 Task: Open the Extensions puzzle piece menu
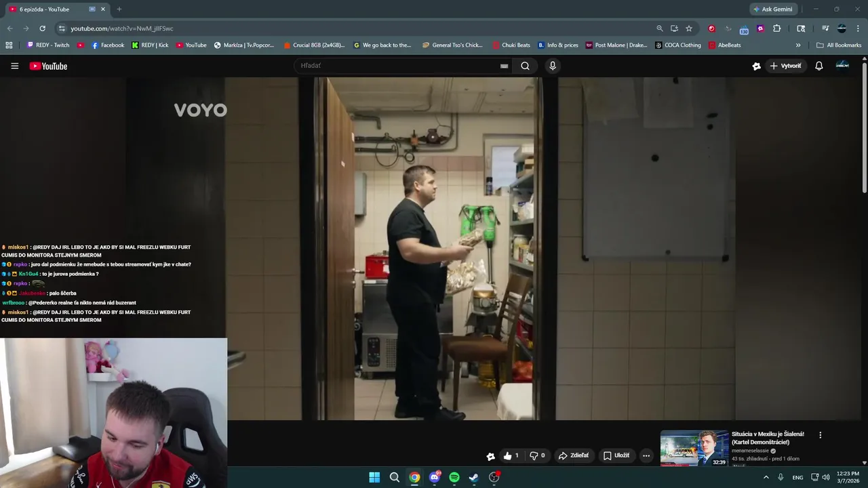(x=777, y=28)
